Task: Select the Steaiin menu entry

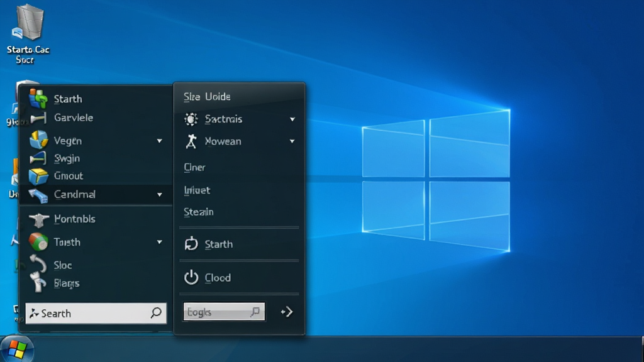Action: pos(198,212)
